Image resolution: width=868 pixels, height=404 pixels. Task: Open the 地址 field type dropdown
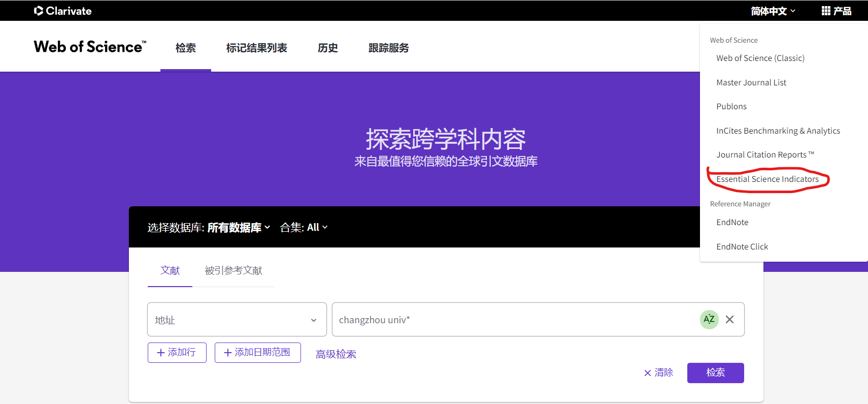coord(237,320)
